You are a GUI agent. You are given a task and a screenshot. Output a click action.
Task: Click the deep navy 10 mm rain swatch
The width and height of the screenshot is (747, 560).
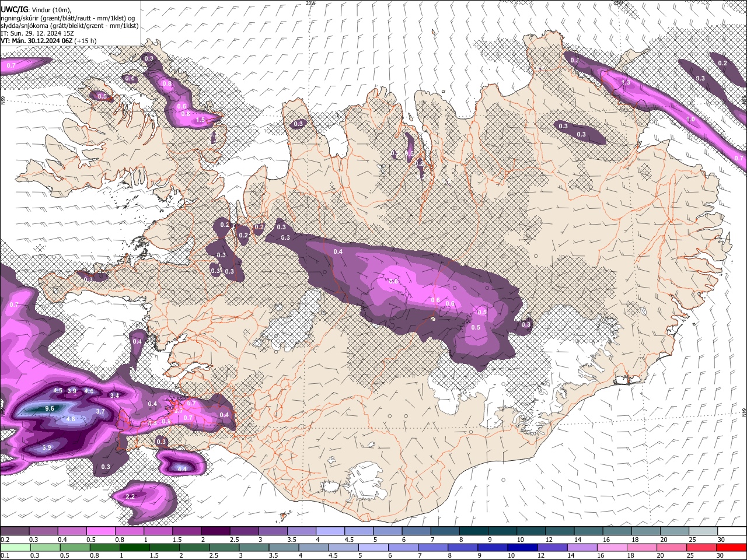click(x=523, y=547)
